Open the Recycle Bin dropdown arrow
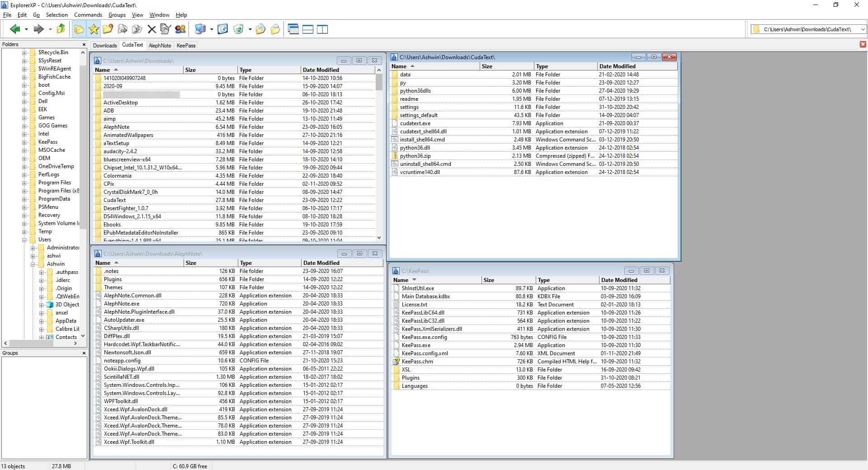The height and width of the screenshot is (470, 868). pyautogui.click(x=250, y=29)
